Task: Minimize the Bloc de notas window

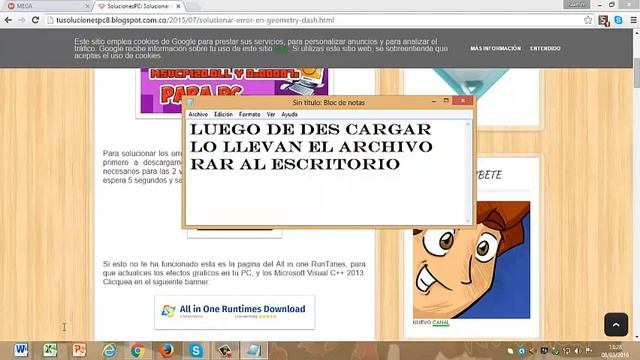Action: pyautogui.click(x=434, y=101)
